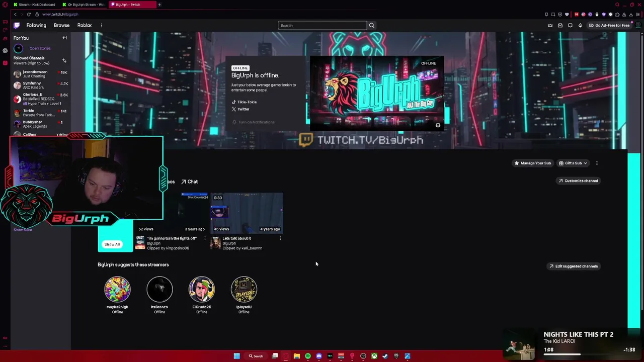644x362 pixels.
Task: Open the Chat tab
Action: pos(190,182)
